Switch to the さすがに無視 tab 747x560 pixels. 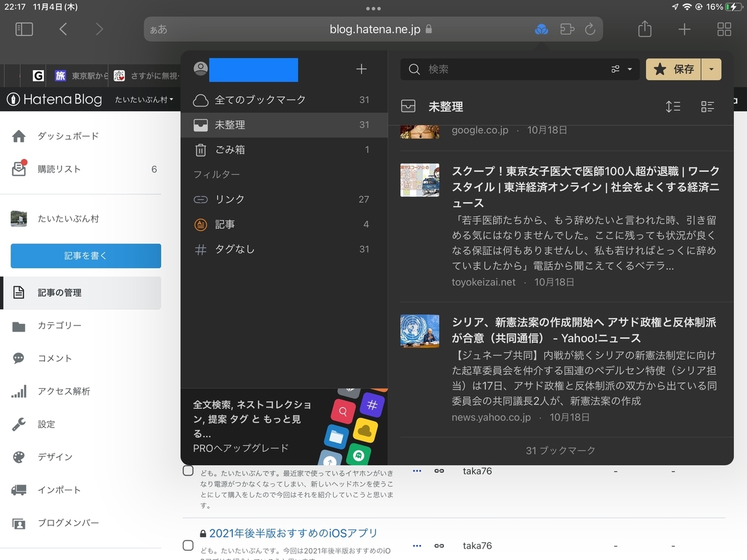[x=148, y=76]
